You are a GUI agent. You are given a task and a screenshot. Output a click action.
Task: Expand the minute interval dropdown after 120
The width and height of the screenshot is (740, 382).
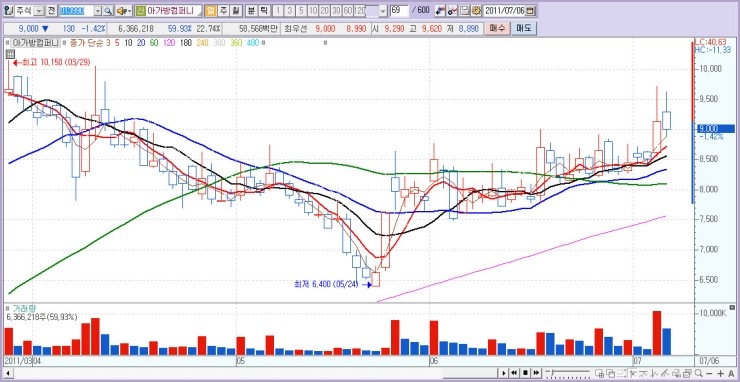point(383,11)
